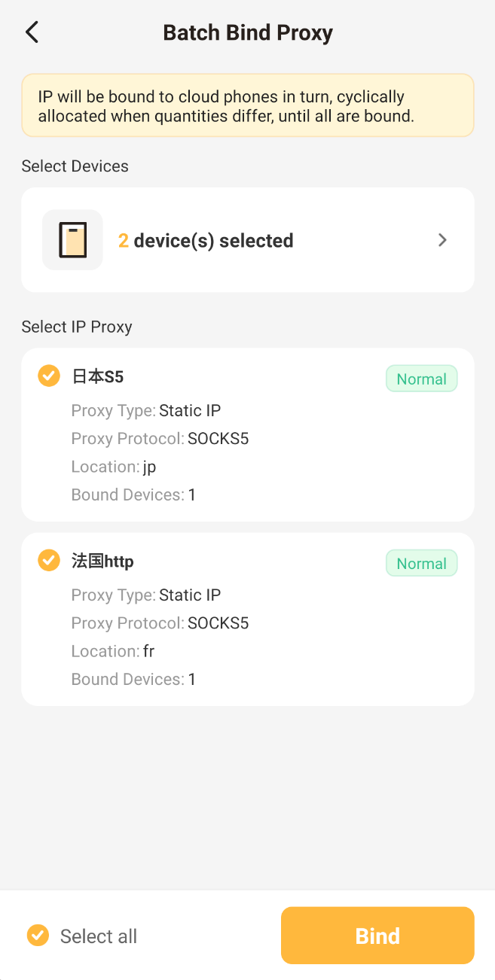Deselect the 法国http proxy checkbox
Viewport: 495px width, 980px height.
(49, 560)
